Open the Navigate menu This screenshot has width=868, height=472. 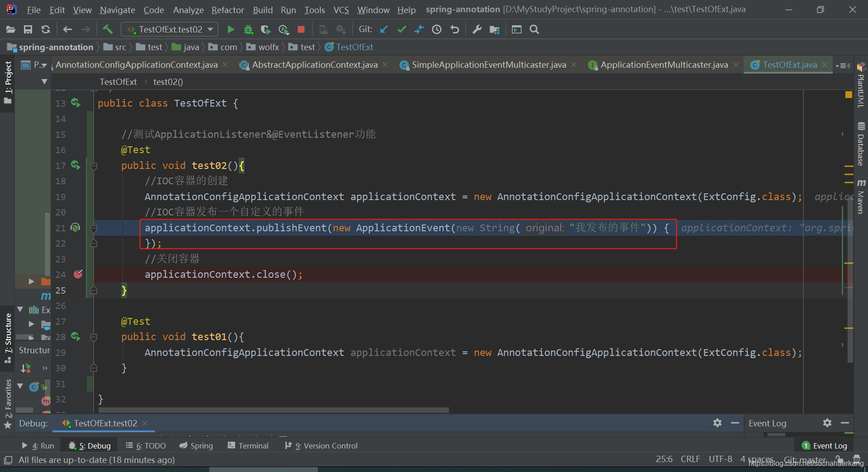coord(118,9)
